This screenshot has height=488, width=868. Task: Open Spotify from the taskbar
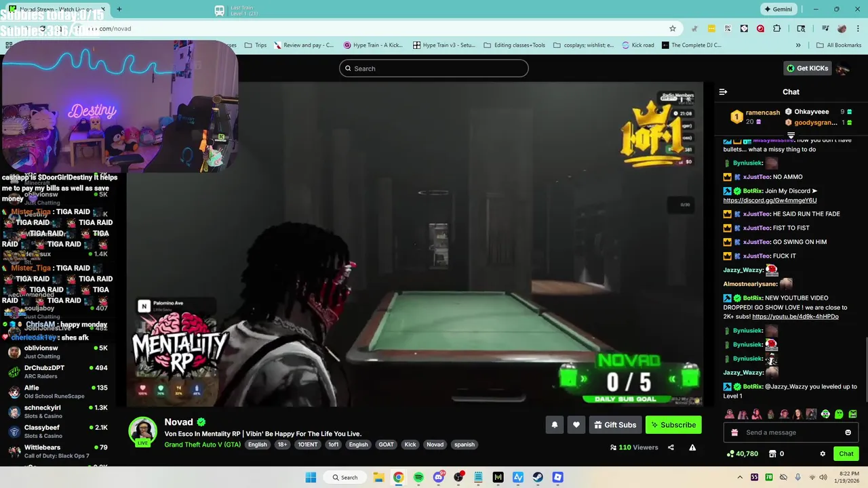(418, 477)
